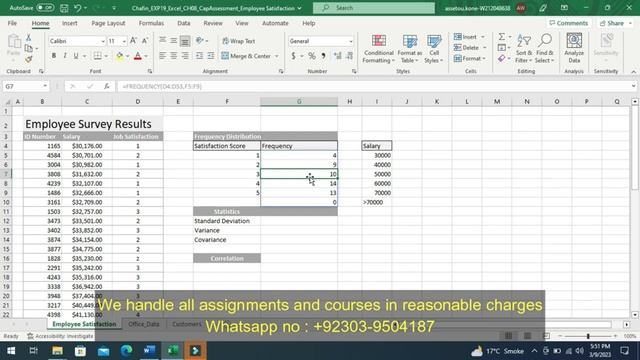
Task: Click the Share button
Action: [x=615, y=23]
